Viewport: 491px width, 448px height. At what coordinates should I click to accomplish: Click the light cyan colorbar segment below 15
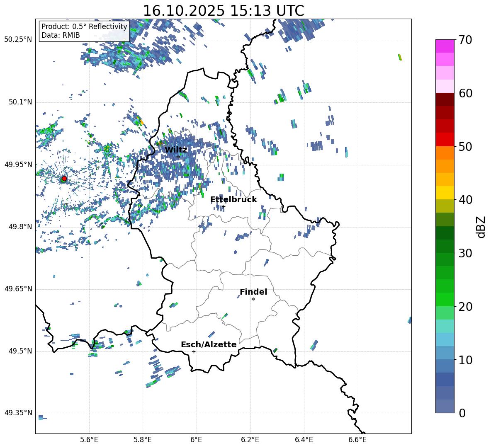point(445,339)
